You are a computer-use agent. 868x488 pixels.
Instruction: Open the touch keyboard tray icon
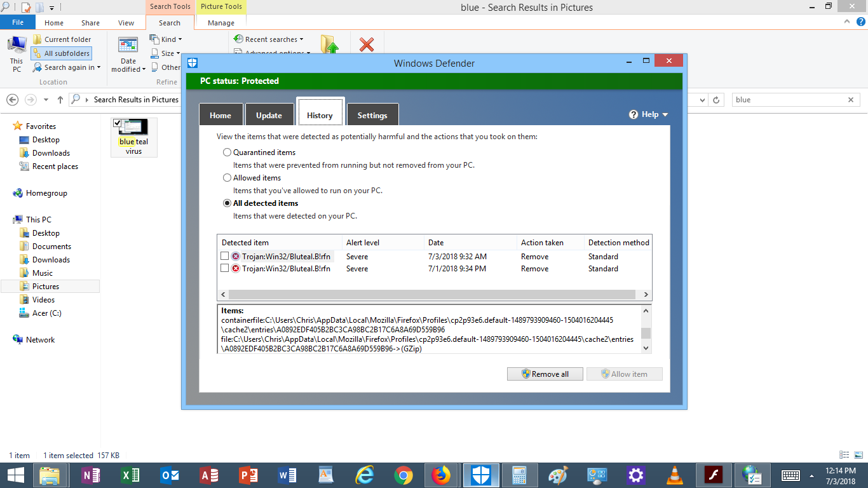point(790,475)
